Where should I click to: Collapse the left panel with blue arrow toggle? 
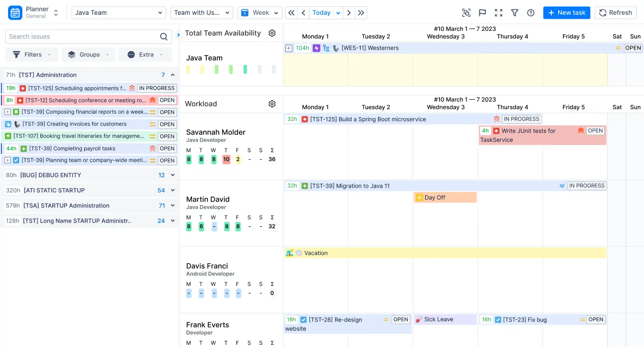[178, 34]
